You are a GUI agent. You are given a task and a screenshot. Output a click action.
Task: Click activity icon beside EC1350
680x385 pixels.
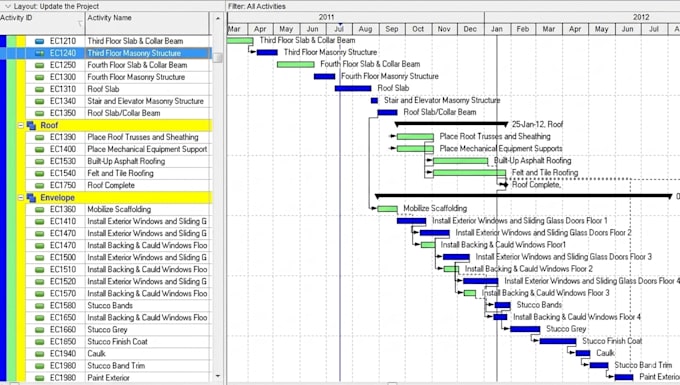click(39, 113)
